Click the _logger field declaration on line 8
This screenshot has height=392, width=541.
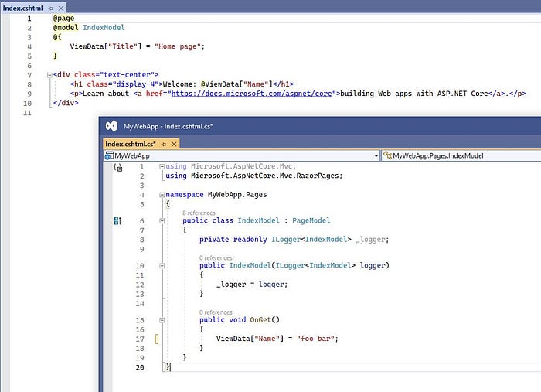click(x=373, y=240)
